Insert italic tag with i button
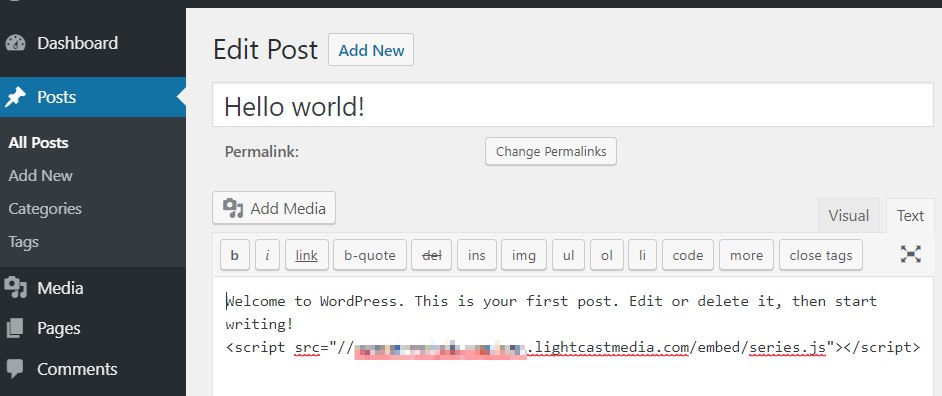 pyautogui.click(x=267, y=255)
